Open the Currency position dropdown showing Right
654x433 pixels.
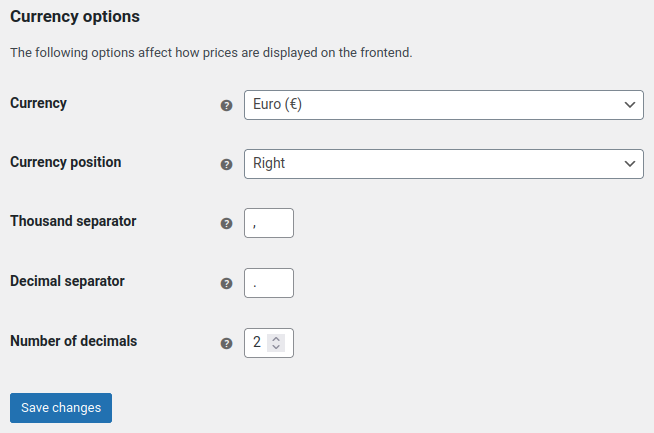pos(444,164)
